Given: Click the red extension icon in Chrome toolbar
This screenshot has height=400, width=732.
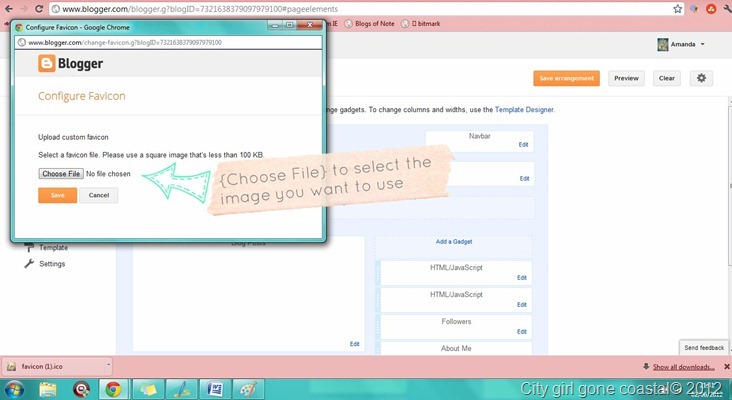Looking at the screenshot, I should 711,8.
